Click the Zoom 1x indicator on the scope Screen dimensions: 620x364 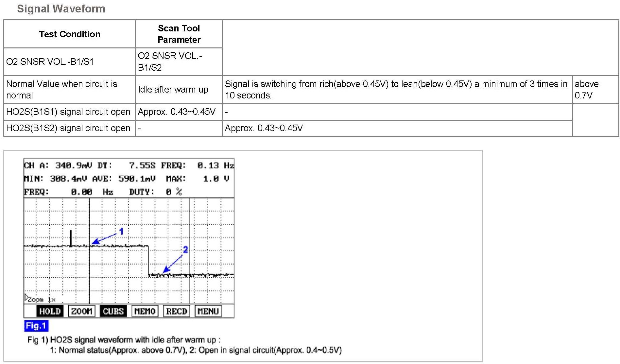[40, 299]
